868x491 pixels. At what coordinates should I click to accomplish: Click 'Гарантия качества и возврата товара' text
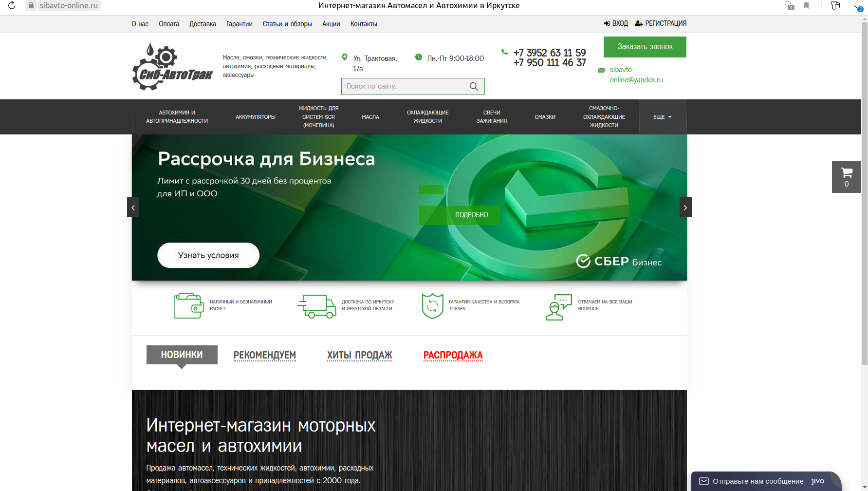click(484, 305)
